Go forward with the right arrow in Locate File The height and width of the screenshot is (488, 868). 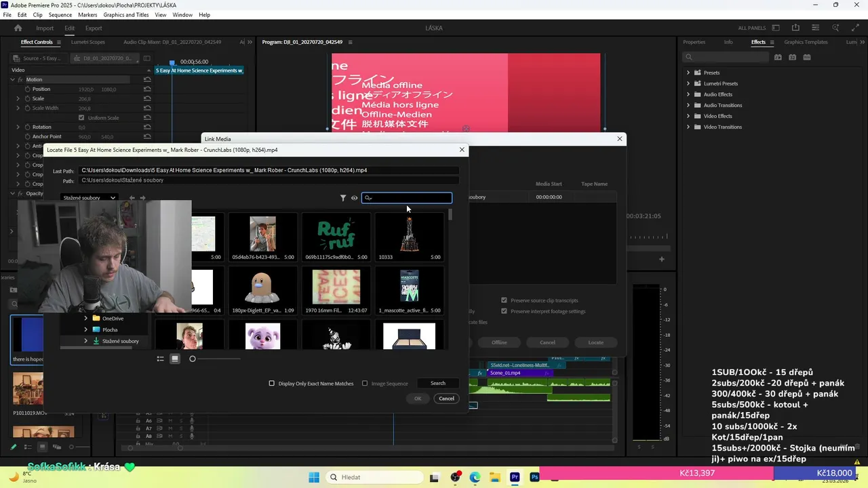click(x=142, y=198)
